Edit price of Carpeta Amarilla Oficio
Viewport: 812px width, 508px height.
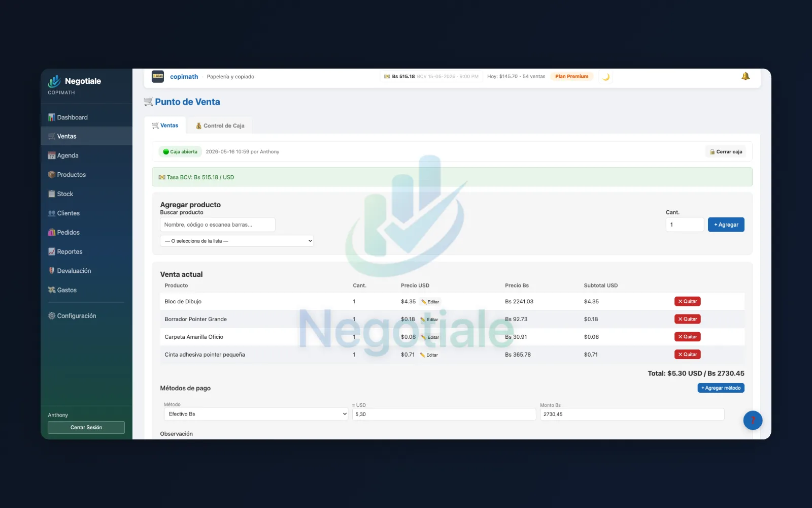[x=430, y=337]
